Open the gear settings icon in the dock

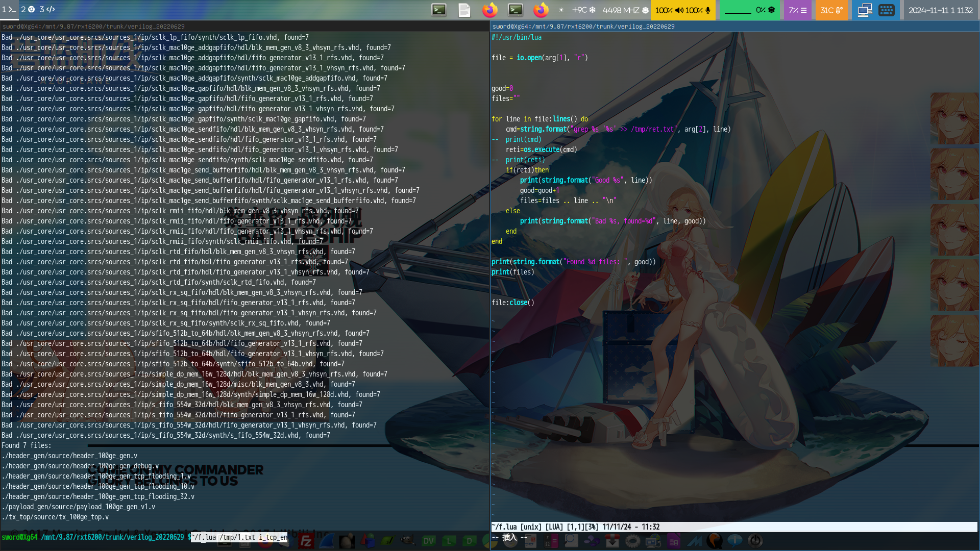[x=633, y=541]
